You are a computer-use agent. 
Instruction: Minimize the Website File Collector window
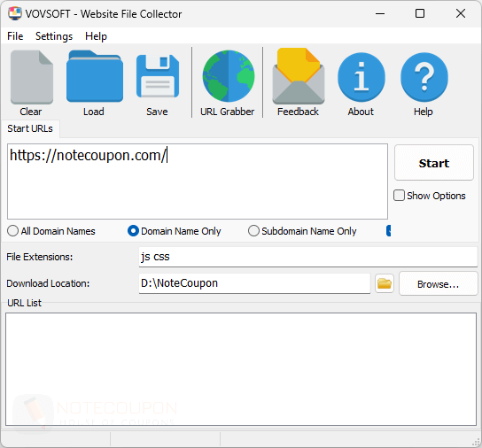coord(380,13)
